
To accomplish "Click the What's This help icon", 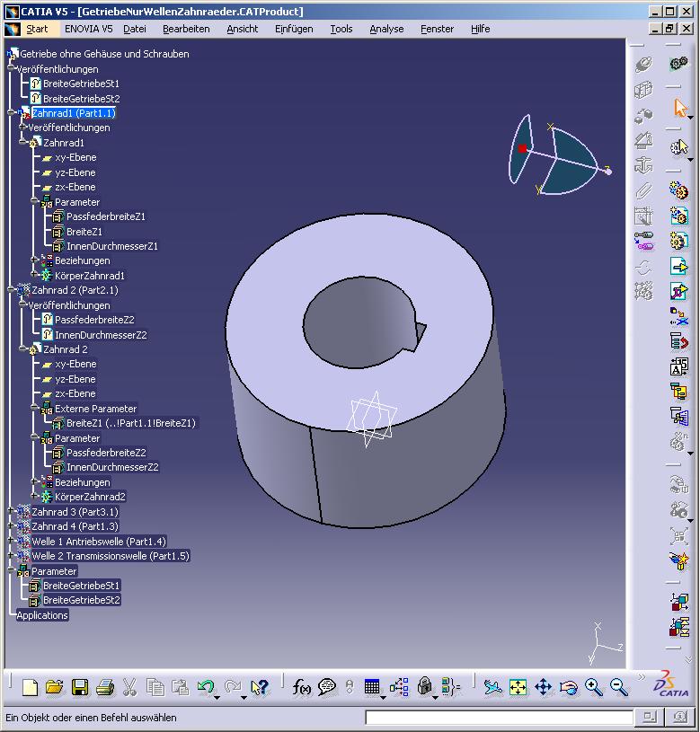I will [x=259, y=687].
